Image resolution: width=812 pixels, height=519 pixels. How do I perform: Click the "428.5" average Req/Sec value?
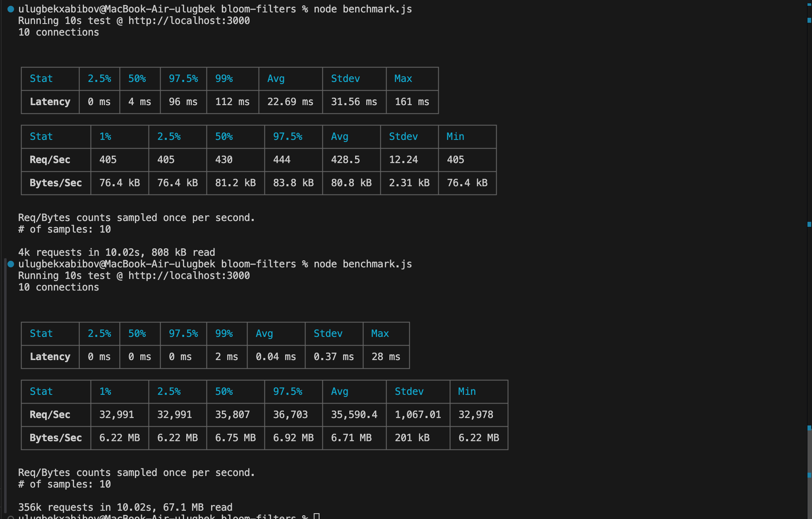(x=345, y=160)
